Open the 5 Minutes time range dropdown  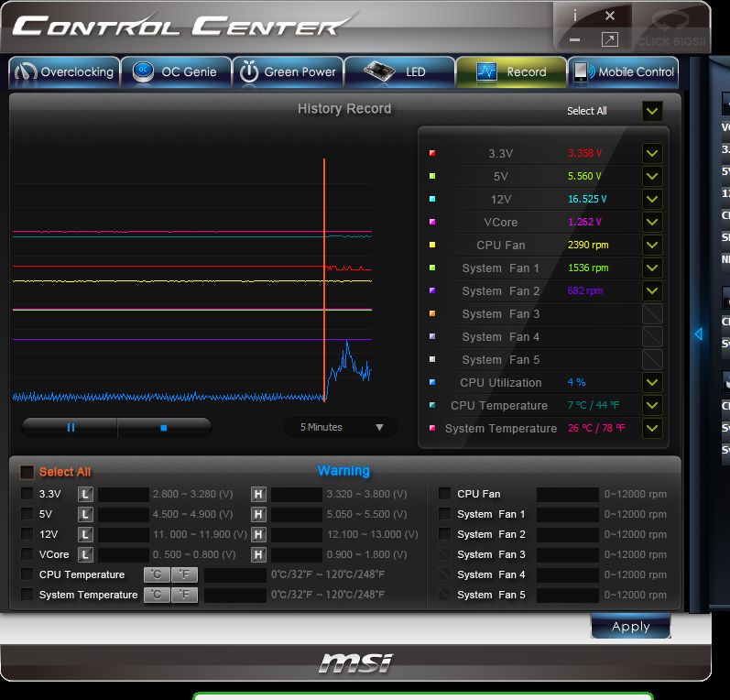pos(341,427)
